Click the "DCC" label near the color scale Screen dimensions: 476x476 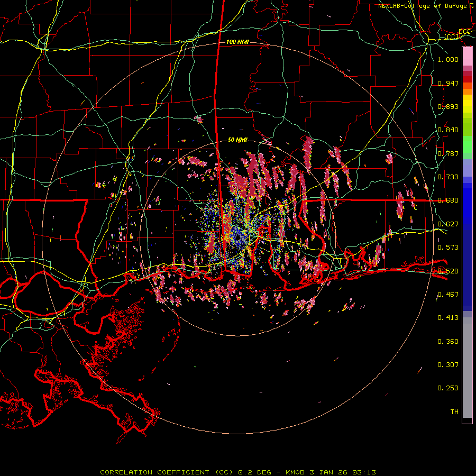tap(464, 32)
